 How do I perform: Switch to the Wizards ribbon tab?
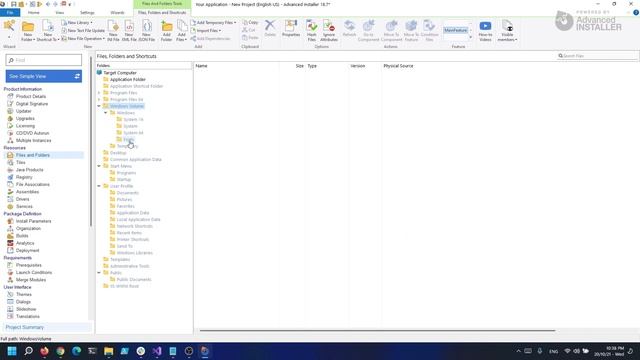tap(117, 13)
